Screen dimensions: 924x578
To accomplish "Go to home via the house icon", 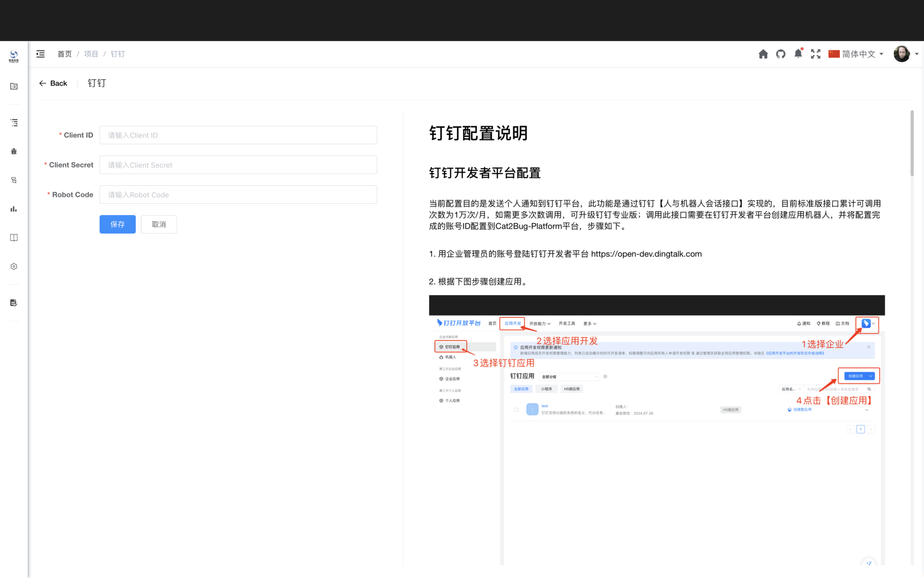I will 763,54.
